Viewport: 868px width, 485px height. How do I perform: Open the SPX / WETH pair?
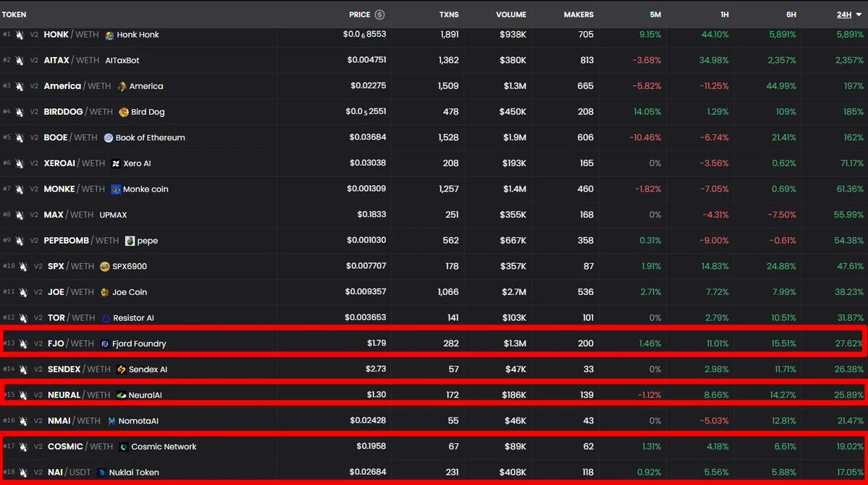point(71,267)
